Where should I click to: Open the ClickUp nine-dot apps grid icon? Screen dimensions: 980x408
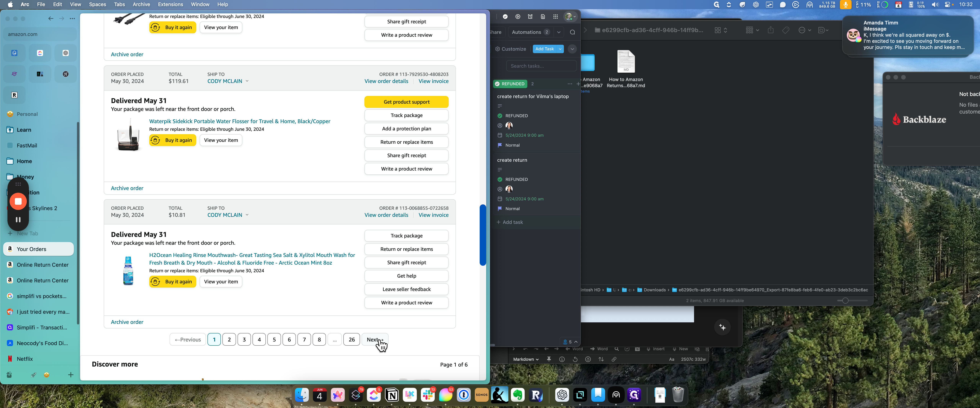555,16
